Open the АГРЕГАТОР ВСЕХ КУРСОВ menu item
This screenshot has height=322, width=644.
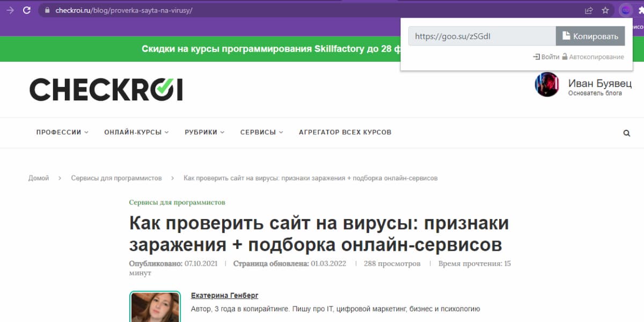click(345, 132)
